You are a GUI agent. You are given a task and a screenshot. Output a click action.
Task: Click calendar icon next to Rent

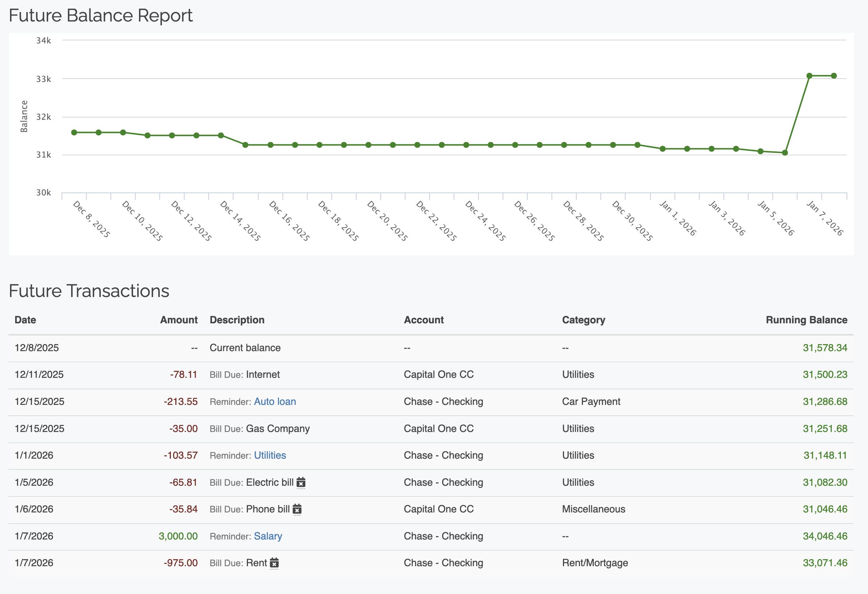[274, 563]
